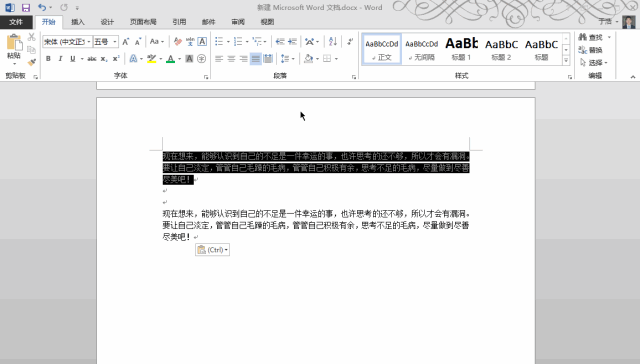This screenshot has height=364, width=640.
Task: Open the Paragraph dialog launcher
Action: pyautogui.click(x=354, y=77)
